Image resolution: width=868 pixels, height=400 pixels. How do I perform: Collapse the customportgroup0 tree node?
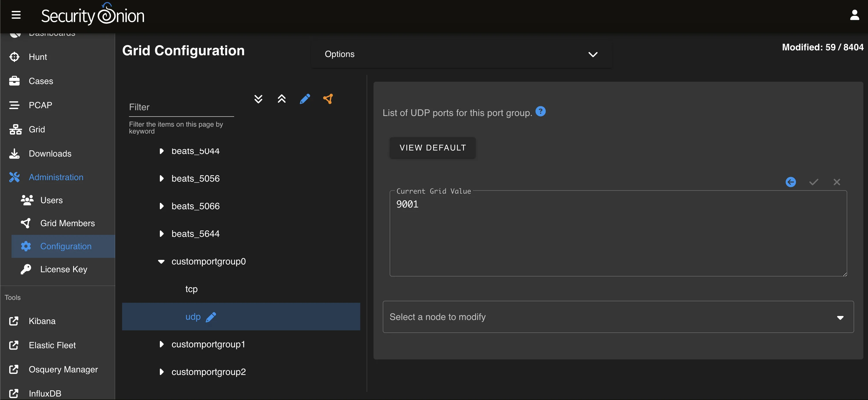(161, 262)
